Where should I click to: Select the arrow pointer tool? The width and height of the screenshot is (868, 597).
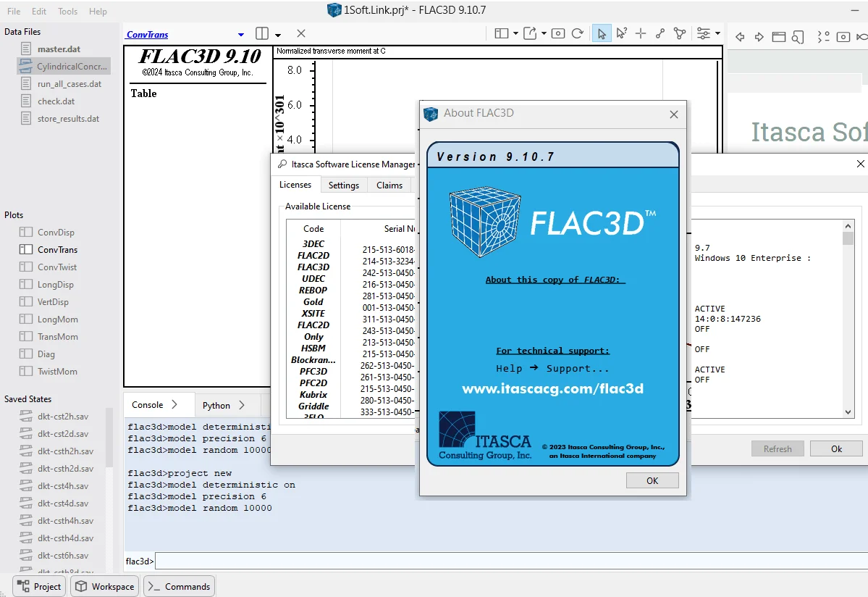[601, 34]
